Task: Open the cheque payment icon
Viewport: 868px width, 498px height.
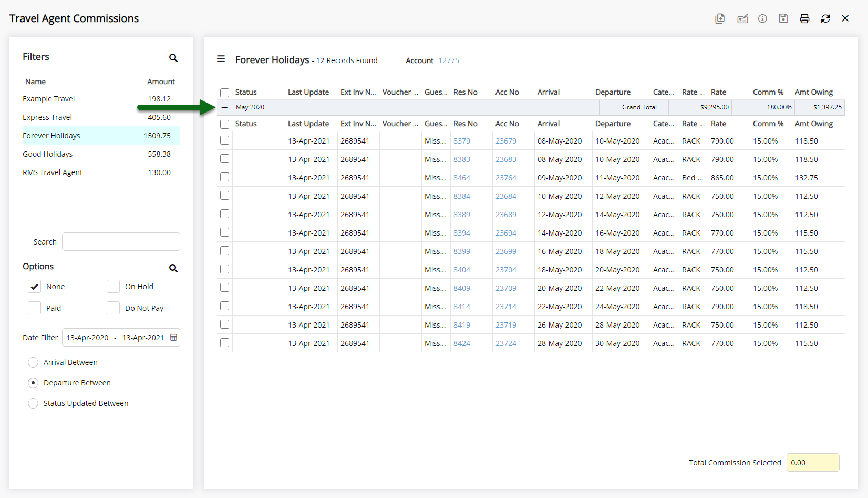Action: [x=742, y=18]
